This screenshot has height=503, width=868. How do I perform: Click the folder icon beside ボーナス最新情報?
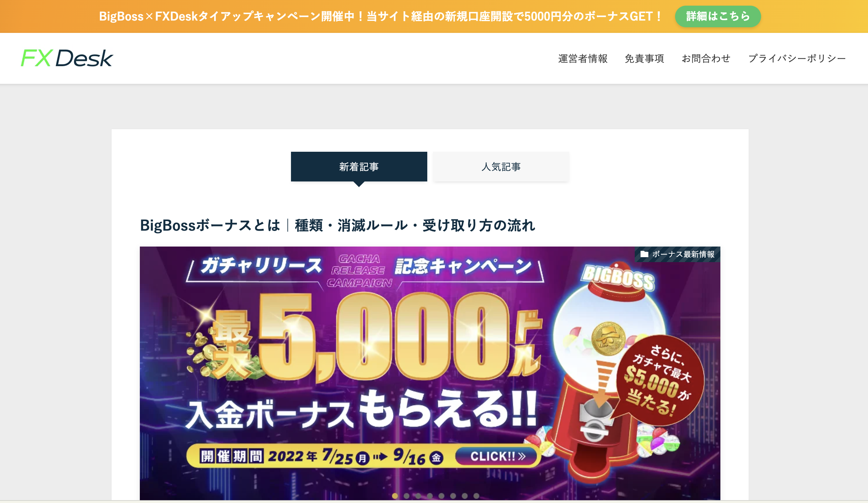click(x=644, y=254)
